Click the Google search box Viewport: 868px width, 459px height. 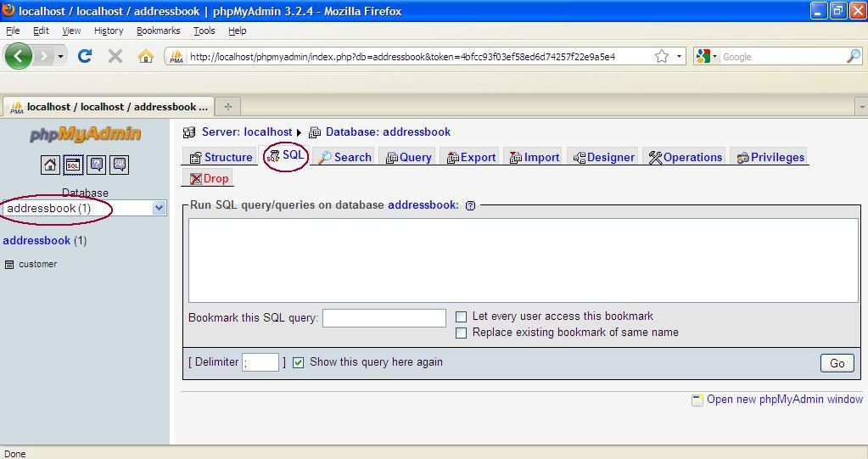[782, 57]
